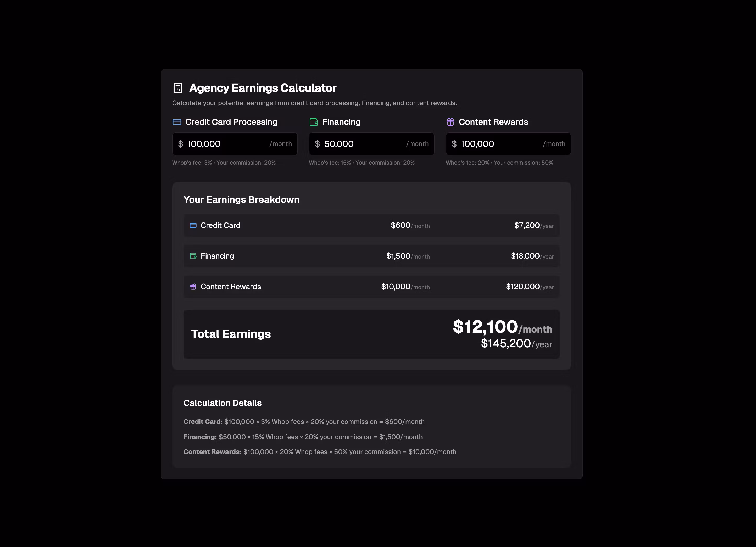The height and width of the screenshot is (547, 756).
Task: Click the purple gift icon beside Content Rewards heading
Action: point(450,122)
